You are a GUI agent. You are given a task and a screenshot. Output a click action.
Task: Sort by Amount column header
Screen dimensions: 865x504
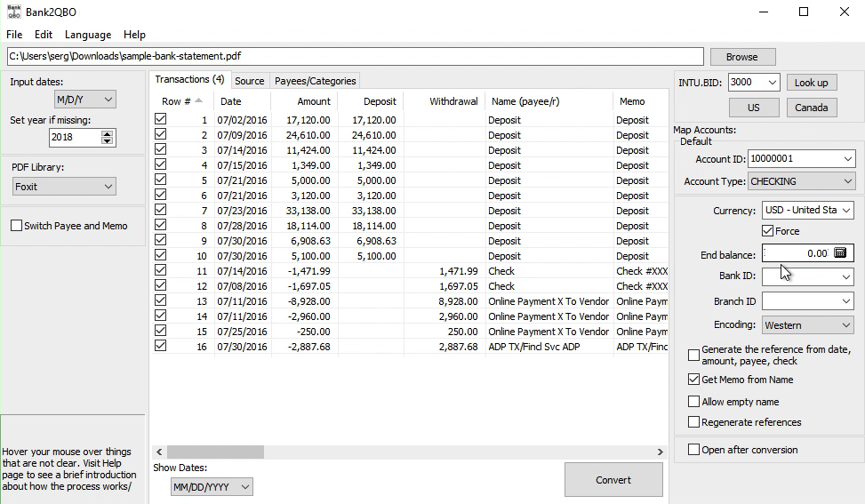(303, 101)
